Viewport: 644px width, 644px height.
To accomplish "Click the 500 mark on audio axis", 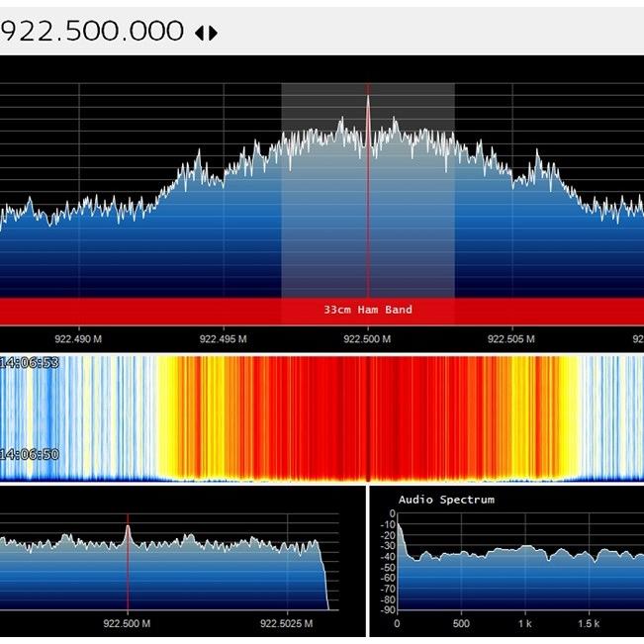I will click(x=461, y=624).
